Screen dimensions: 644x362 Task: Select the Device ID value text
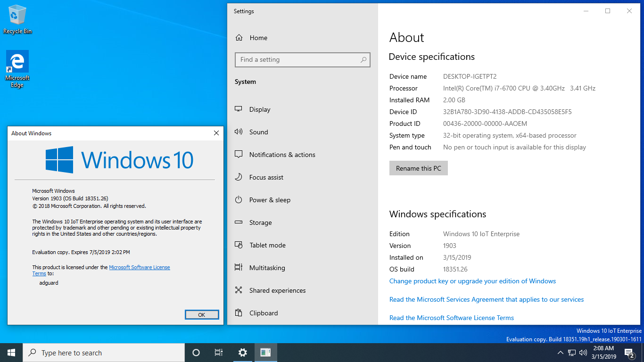(507, 112)
